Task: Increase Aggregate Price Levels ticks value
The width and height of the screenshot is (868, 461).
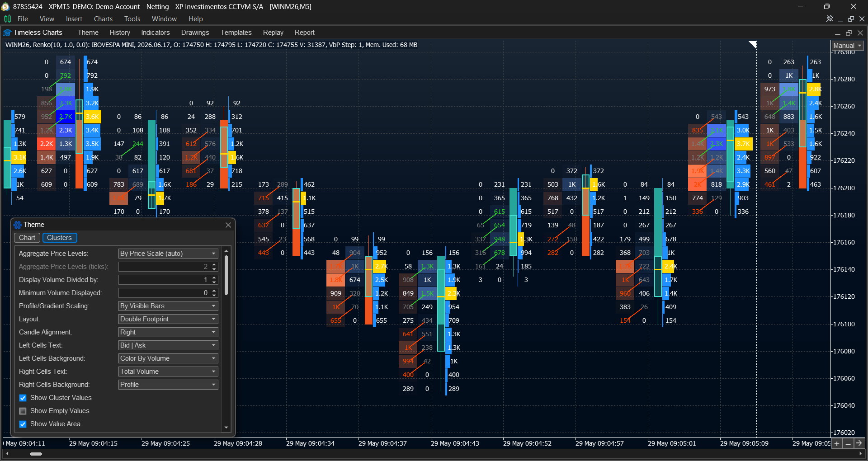Action: pyautogui.click(x=214, y=264)
